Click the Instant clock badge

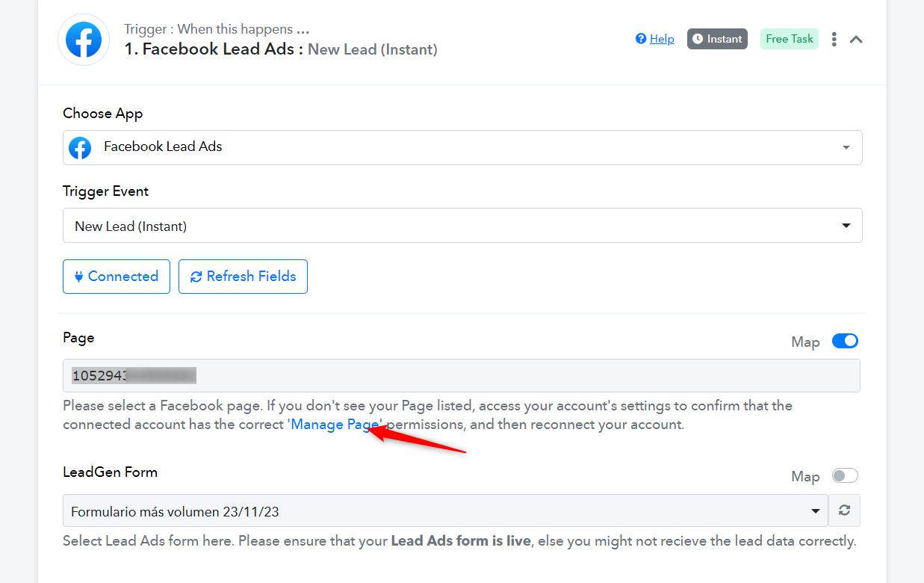717,39
